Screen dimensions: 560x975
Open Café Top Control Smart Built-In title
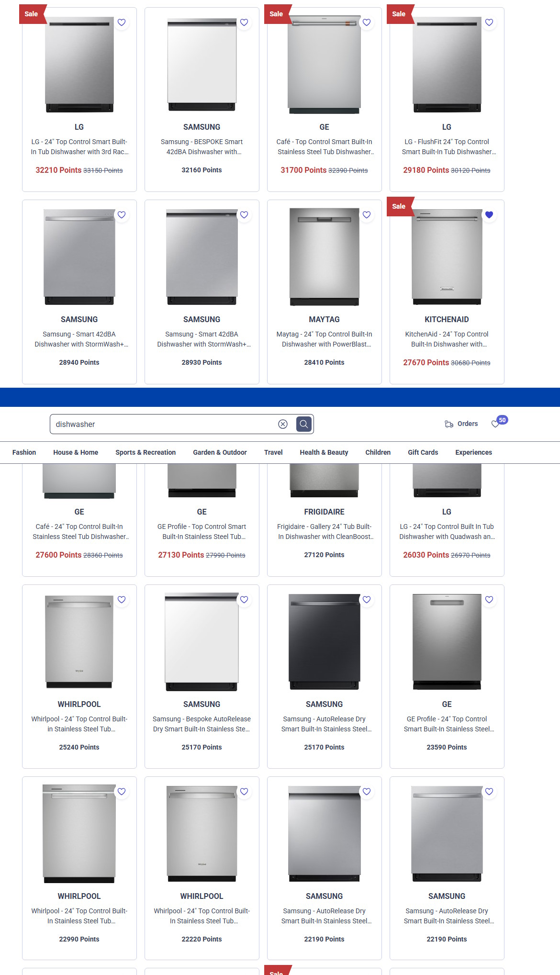tap(325, 147)
